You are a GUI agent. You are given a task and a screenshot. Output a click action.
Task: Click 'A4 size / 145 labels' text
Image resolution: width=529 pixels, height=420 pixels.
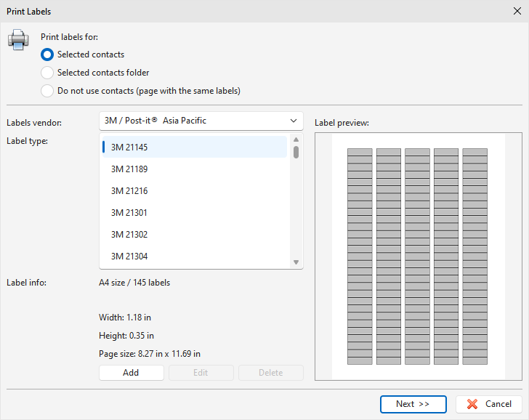coord(134,283)
